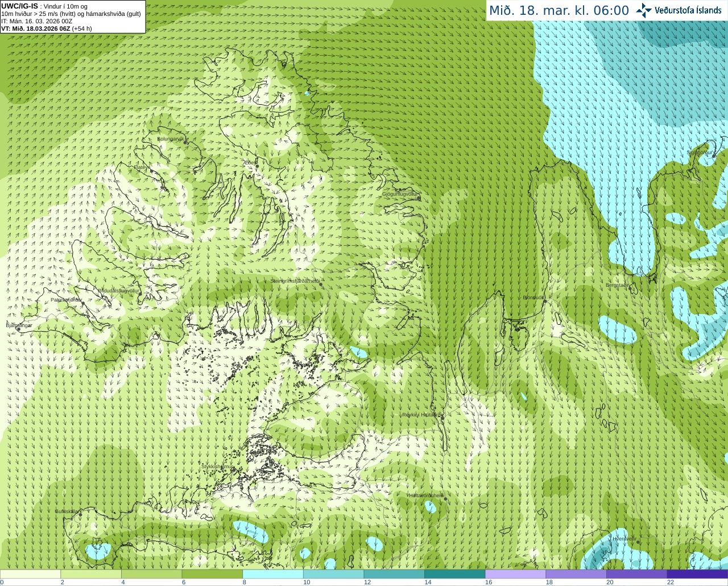Click the Holtavörðuheiði station label
This screenshot has width=728, height=586.
click(426, 496)
